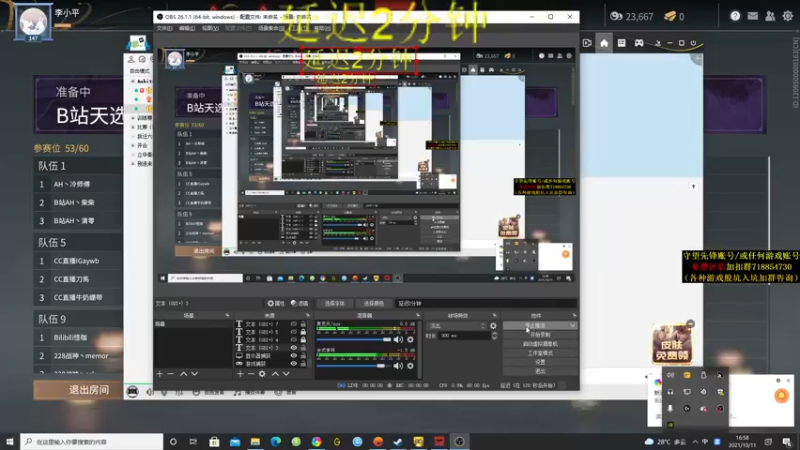Toggle visibility of the second text source
The height and width of the screenshot is (450, 800).
tap(293, 332)
